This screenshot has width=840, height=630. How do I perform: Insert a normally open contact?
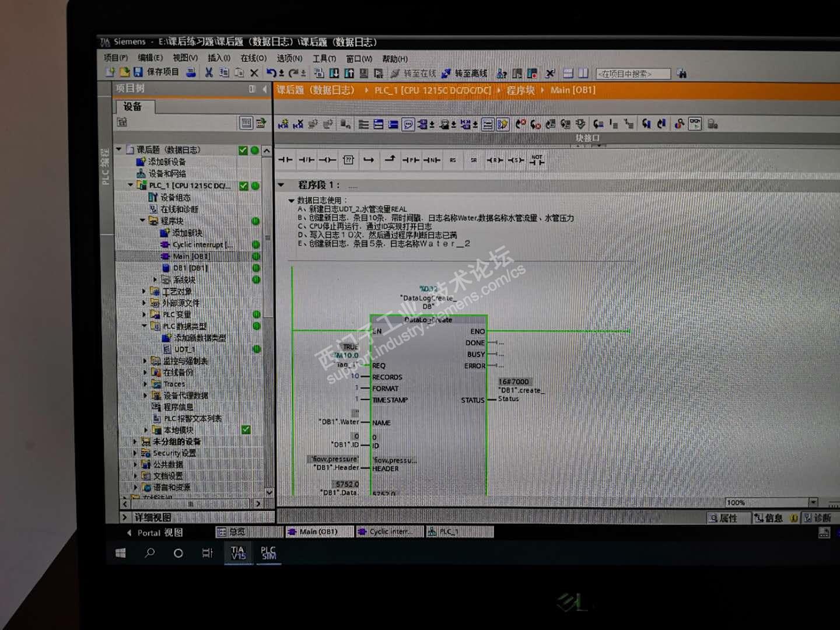[x=285, y=159]
